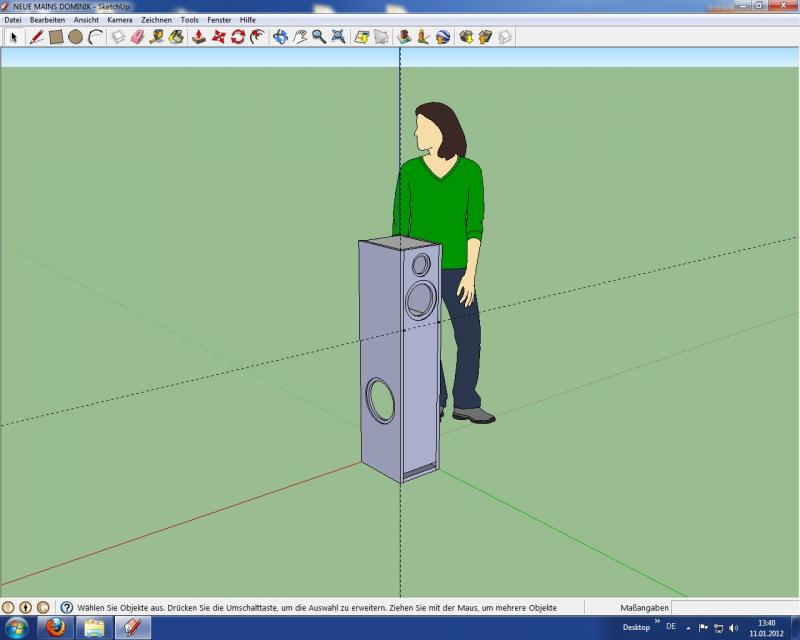Open the Fenster menu

point(219,20)
